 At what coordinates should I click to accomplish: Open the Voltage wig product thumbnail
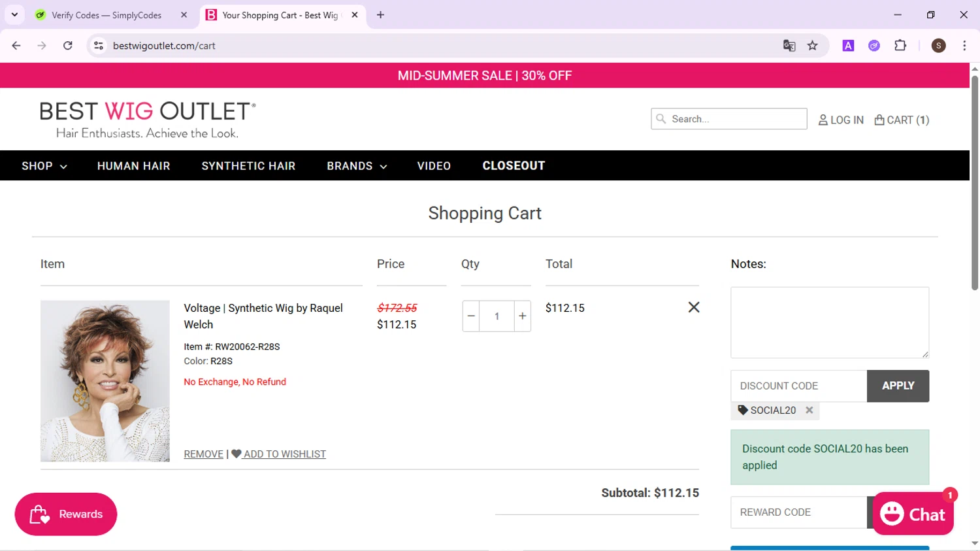point(105,381)
